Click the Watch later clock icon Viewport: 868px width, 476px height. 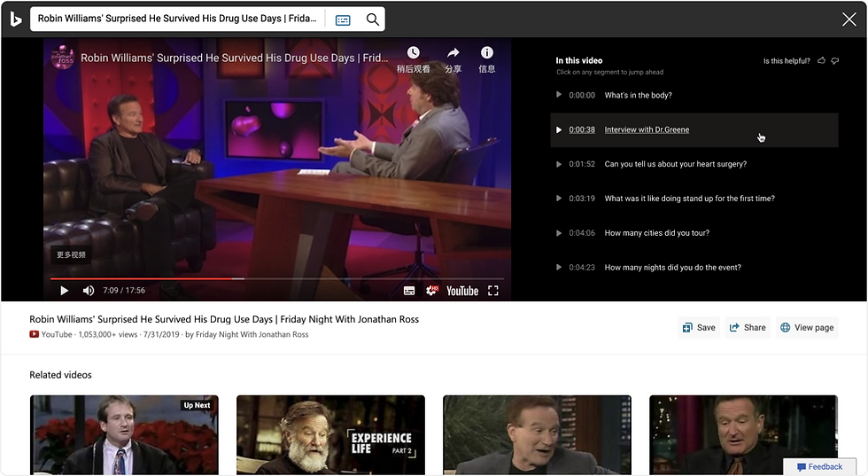pyautogui.click(x=413, y=52)
